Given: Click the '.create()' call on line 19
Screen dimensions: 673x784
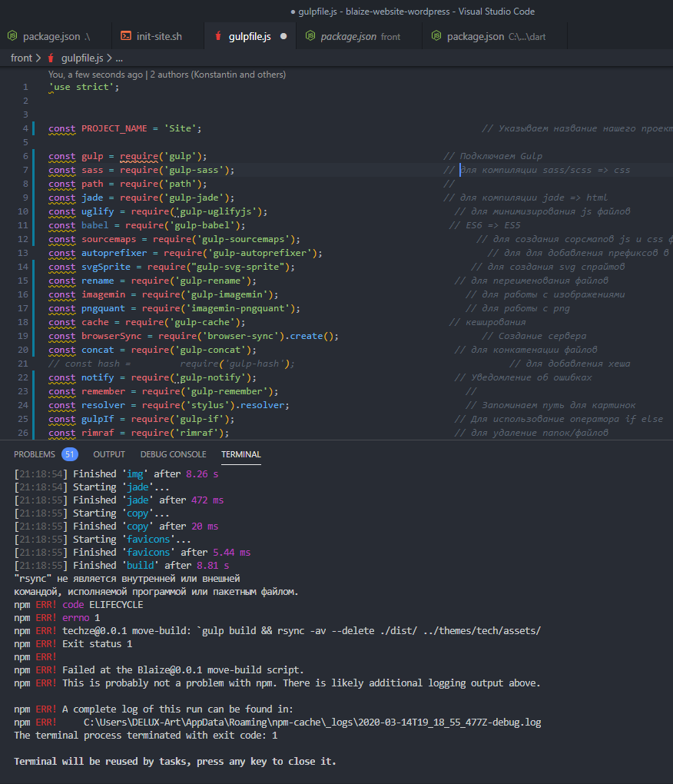Looking at the screenshot, I should 309,336.
